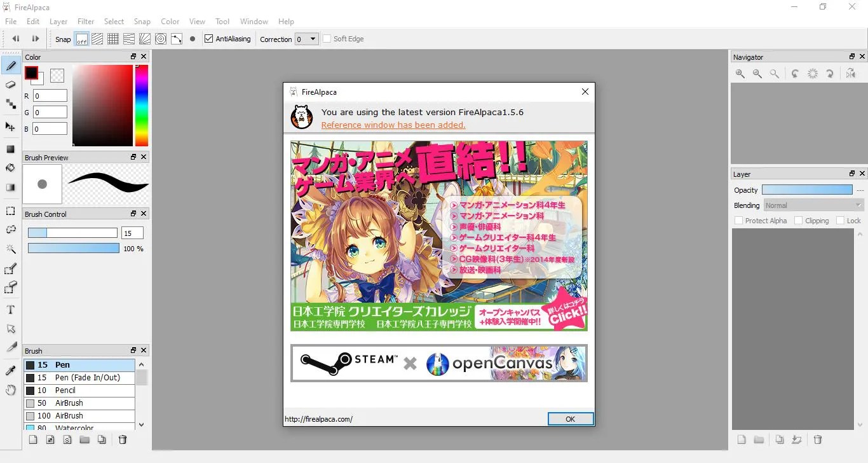Select the Fill rectangle tool
Screen dimensions: 868x463
(11, 149)
